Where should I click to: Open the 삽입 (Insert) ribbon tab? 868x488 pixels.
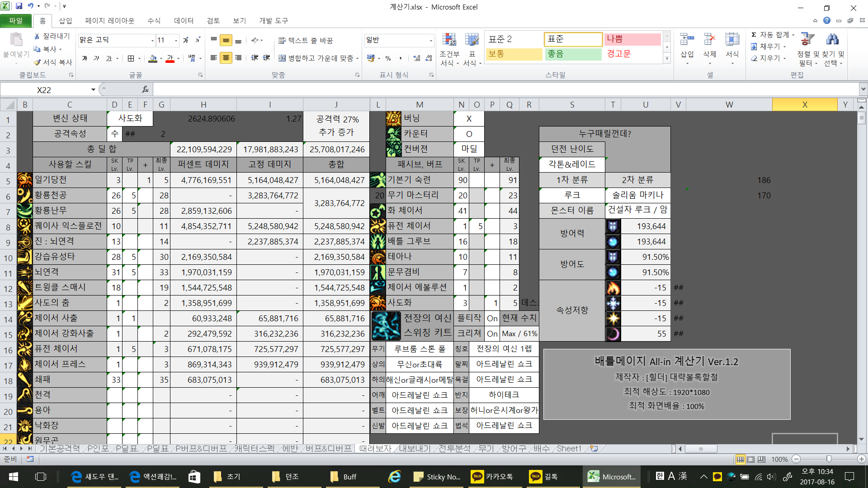[x=65, y=20]
